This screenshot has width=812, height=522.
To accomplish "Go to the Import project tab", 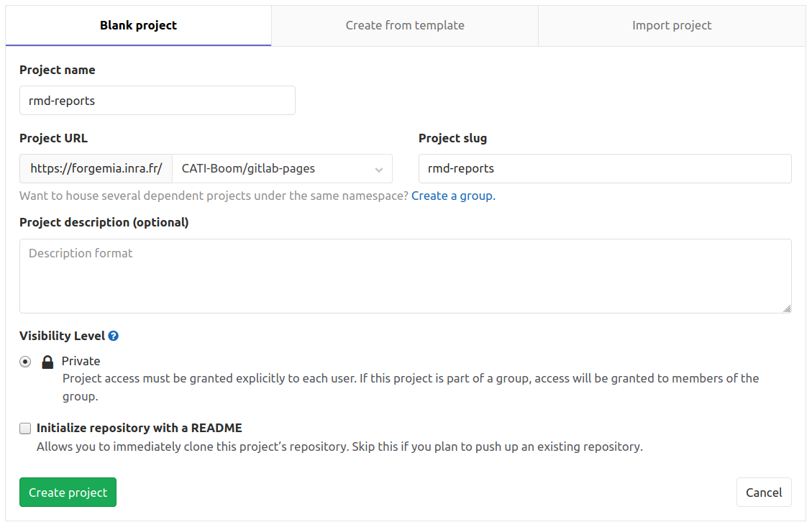I will tap(671, 25).
